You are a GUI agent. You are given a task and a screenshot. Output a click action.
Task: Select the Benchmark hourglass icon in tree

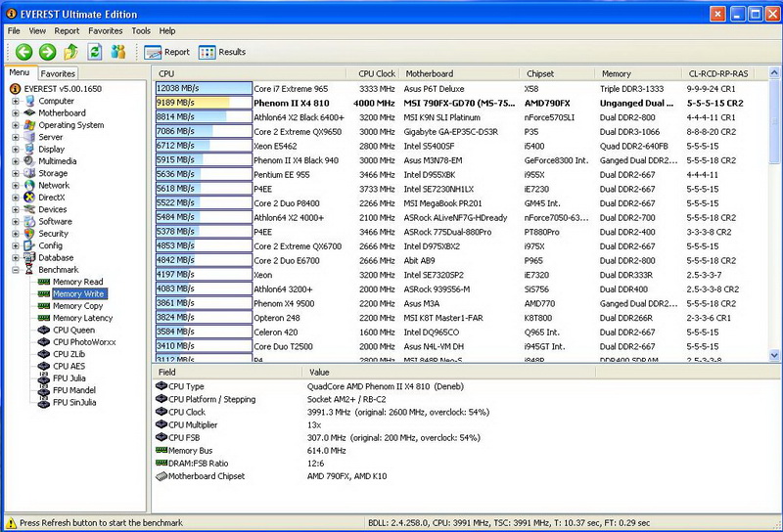coord(30,270)
